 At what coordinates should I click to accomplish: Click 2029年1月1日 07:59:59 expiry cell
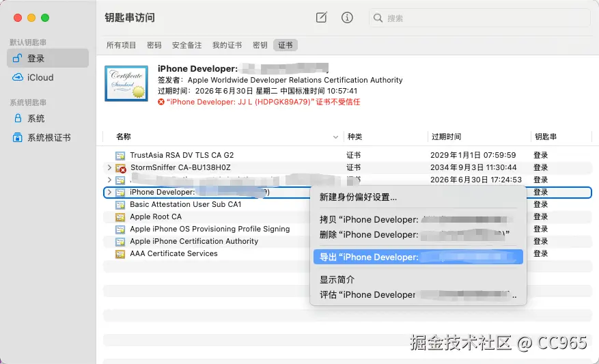pos(473,155)
